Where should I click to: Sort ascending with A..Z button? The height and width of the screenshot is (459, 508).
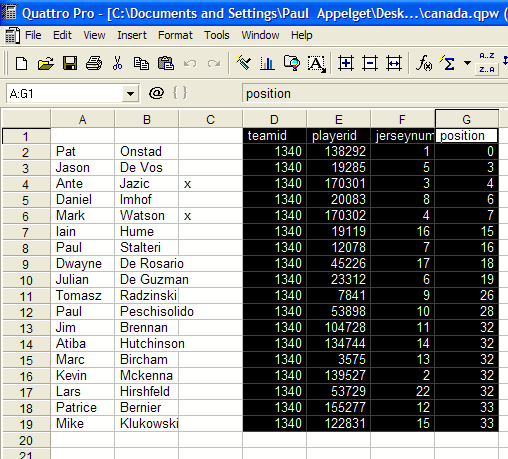click(487, 56)
